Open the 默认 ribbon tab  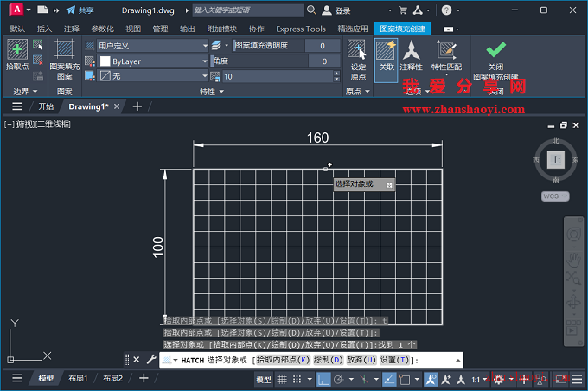17,29
